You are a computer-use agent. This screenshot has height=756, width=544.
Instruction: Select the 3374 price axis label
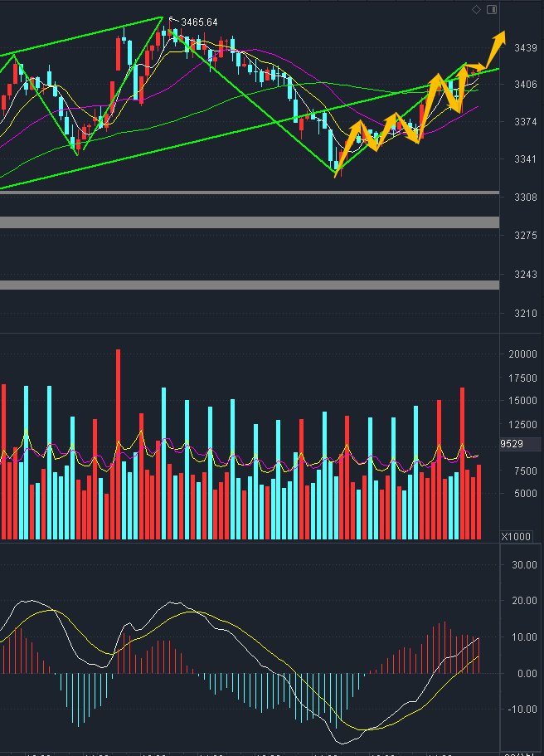point(526,122)
